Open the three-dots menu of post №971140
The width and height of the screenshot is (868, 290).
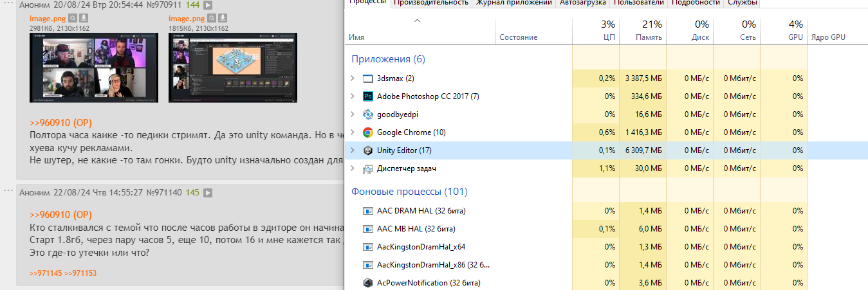pos(8,191)
